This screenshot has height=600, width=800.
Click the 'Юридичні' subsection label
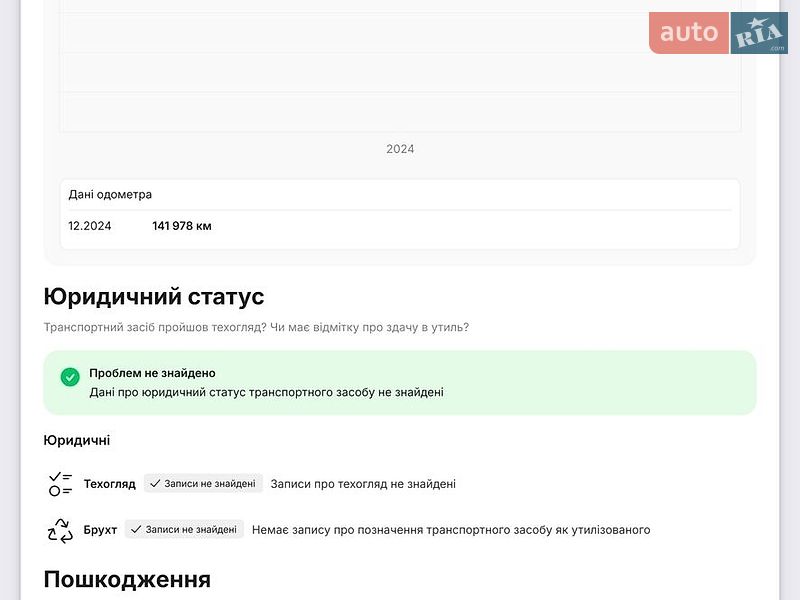(77, 440)
